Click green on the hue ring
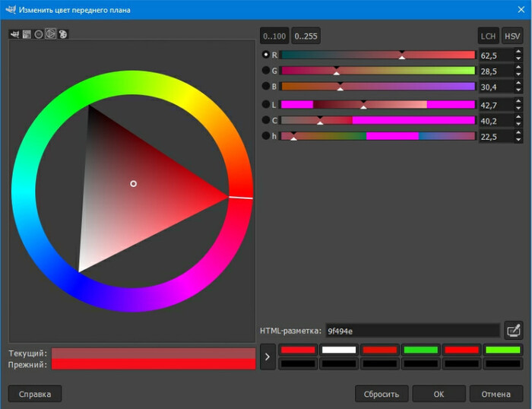 [x=79, y=97]
